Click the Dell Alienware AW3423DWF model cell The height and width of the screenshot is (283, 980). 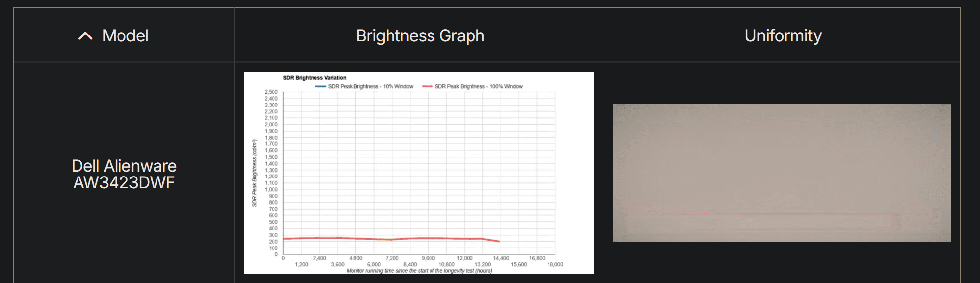point(124,174)
